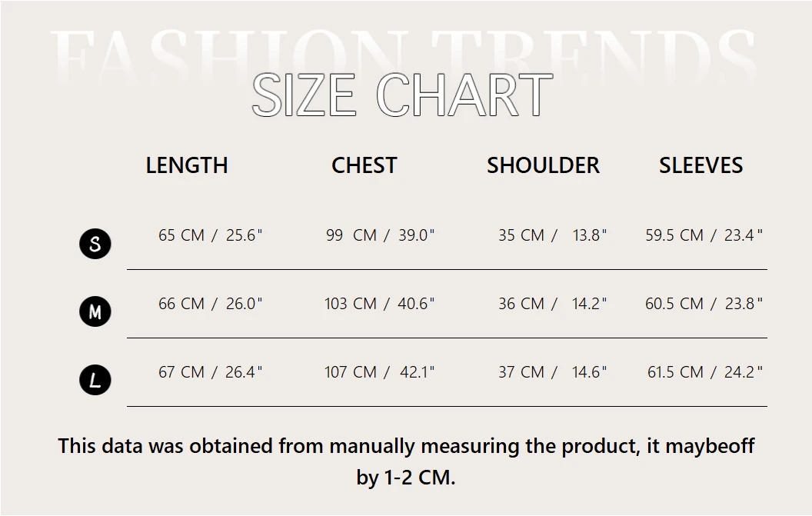This screenshot has height=516, width=812.
Task: Click the SHOULDER column header
Action: coord(543,165)
